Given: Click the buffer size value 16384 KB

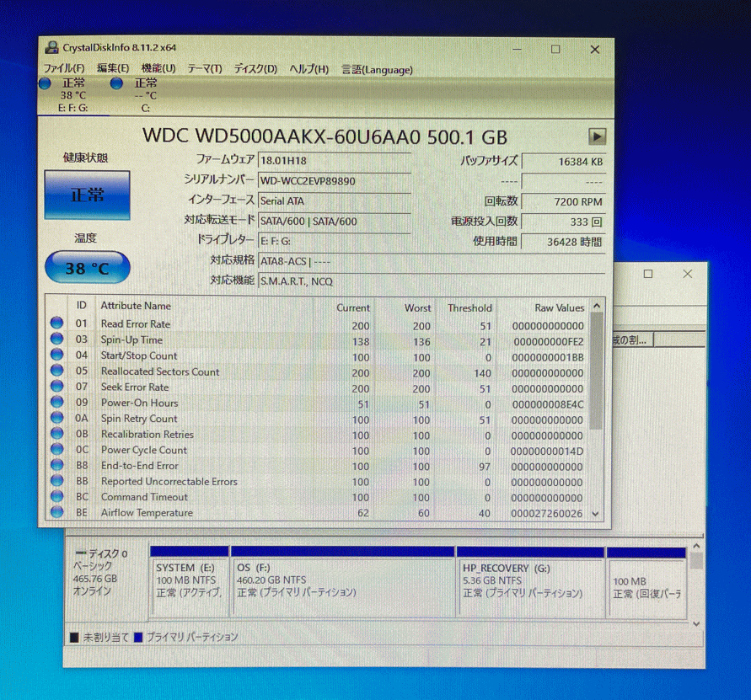Looking at the screenshot, I should [563, 162].
